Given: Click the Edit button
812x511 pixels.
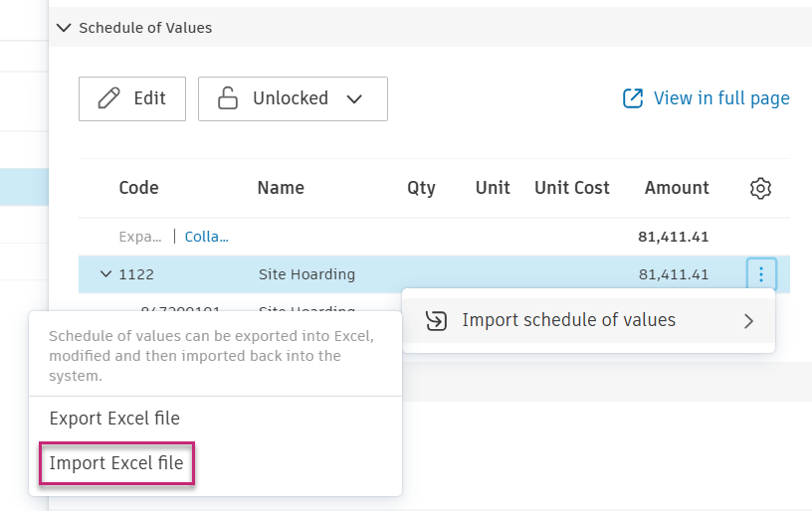Looking at the screenshot, I should (132, 98).
